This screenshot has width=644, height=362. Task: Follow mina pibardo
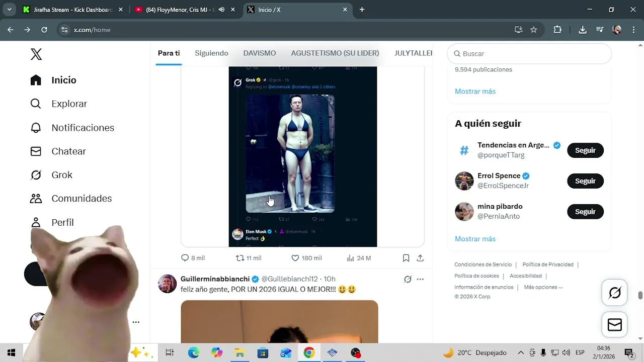585,212
